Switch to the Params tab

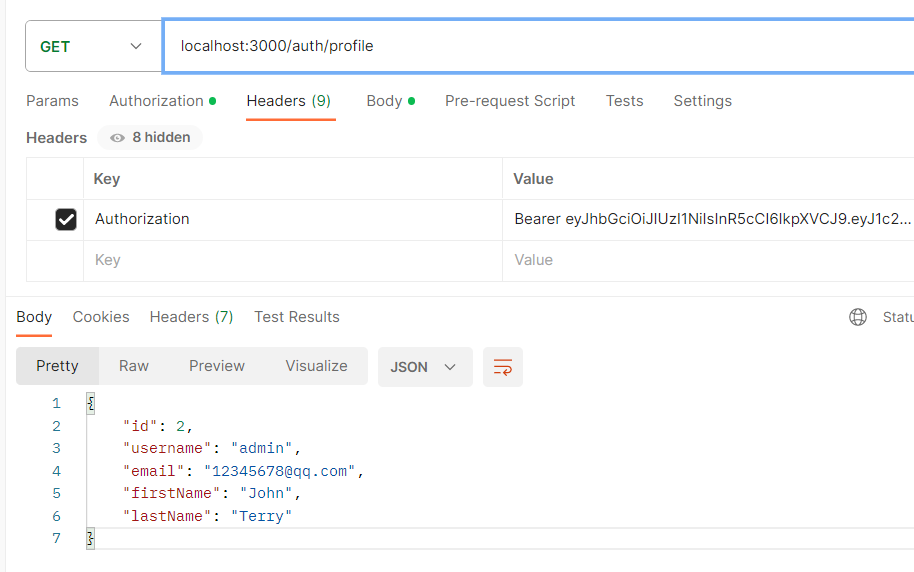[x=52, y=101]
